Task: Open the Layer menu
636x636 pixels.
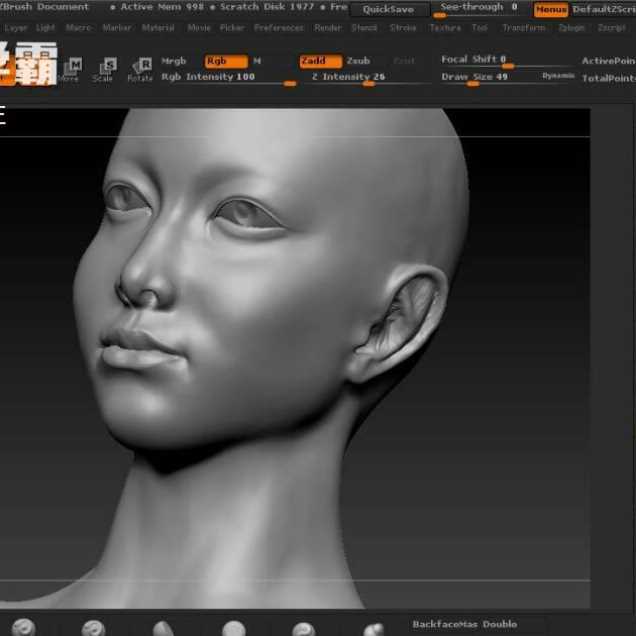Action: pyautogui.click(x=16, y=28)
